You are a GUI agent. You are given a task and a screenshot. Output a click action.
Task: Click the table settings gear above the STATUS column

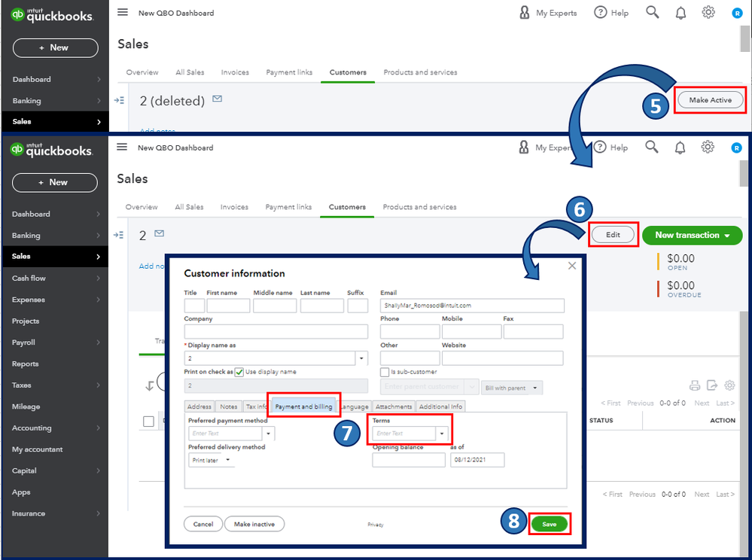729,385
